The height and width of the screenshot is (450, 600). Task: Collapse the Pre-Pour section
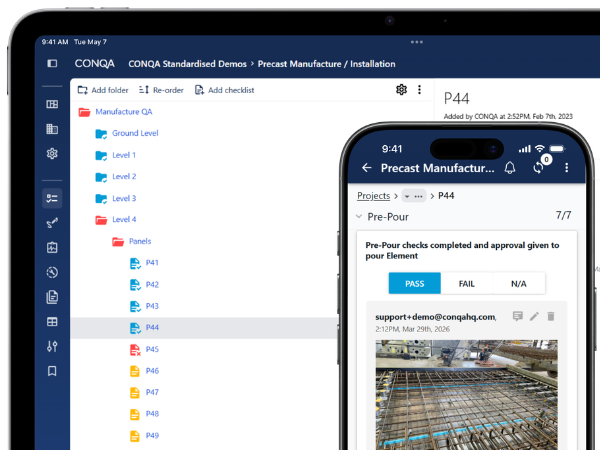click(x=359, y=216)
